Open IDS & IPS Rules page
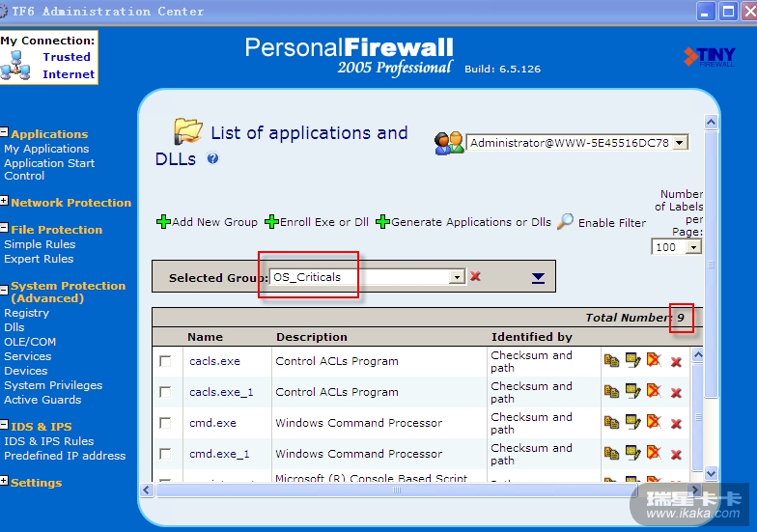The height and width of the screenshot is (532, 757). pos(48,441)
